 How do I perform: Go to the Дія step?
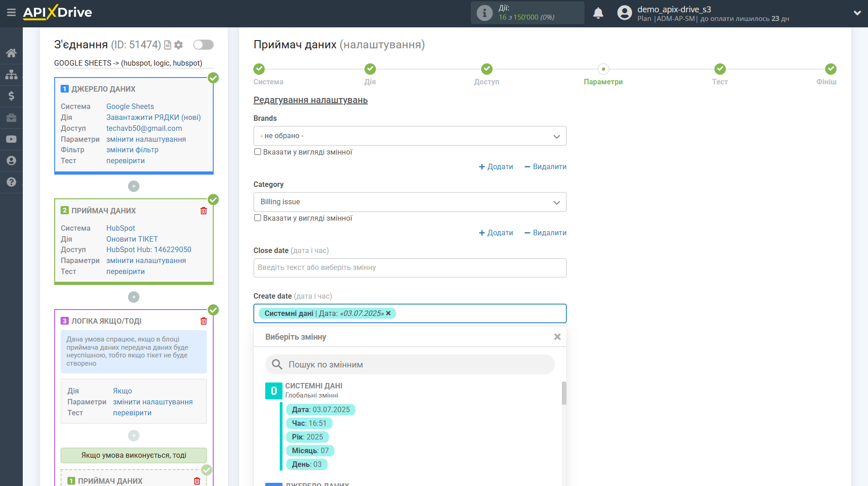pyautogui.click(x=370, y=69)
